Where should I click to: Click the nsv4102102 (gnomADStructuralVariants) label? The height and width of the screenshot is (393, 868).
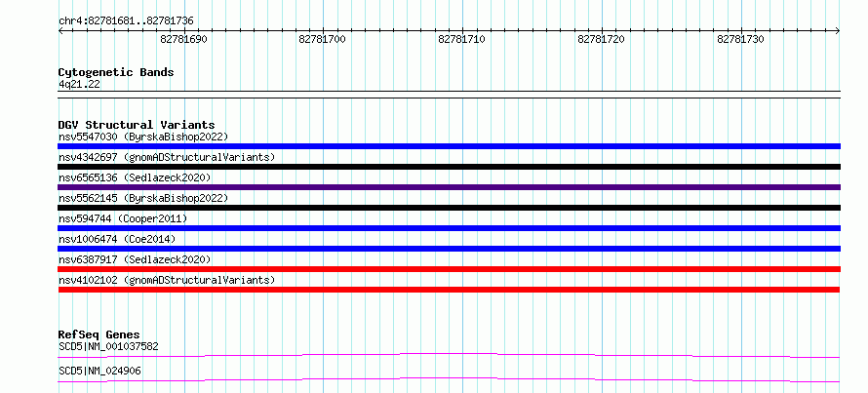[x=167, y=280]
